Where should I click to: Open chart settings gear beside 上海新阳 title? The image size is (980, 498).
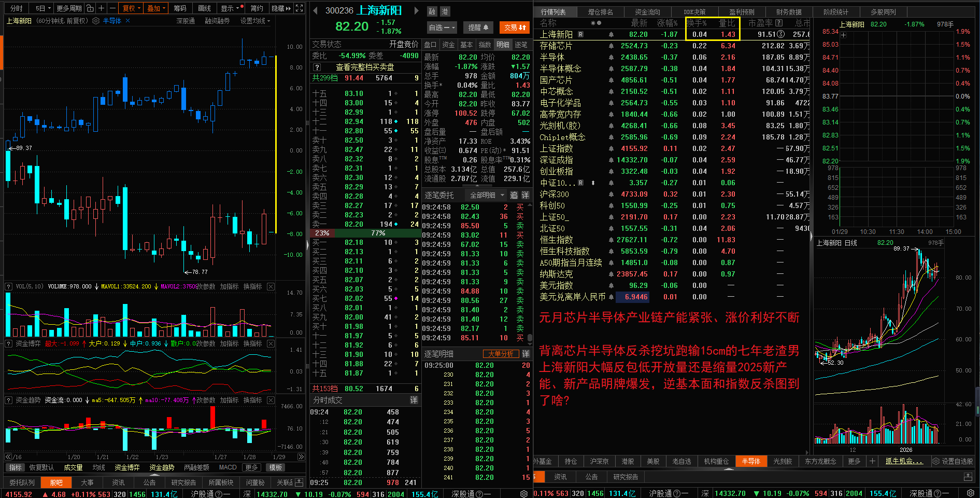point(96,21)
